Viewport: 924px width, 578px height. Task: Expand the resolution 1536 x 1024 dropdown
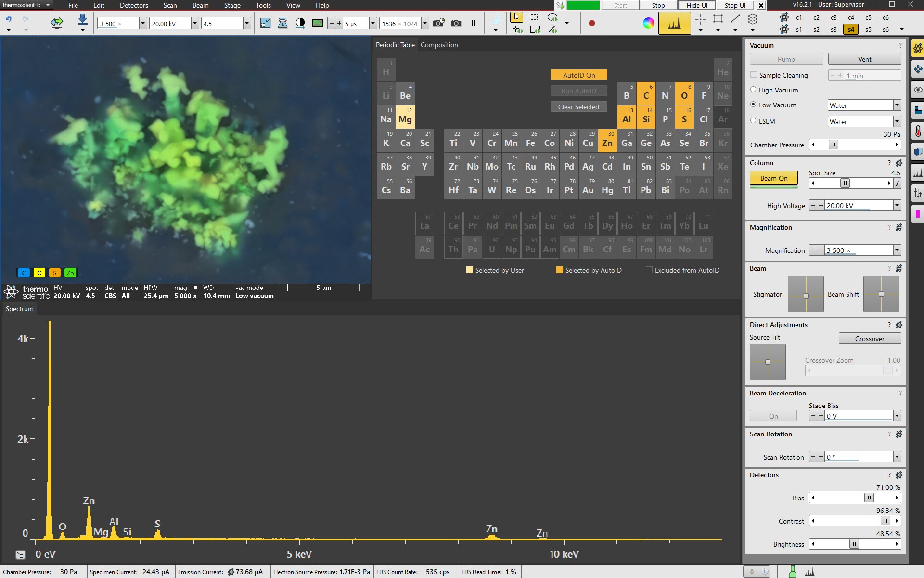[x=424, y=23]
